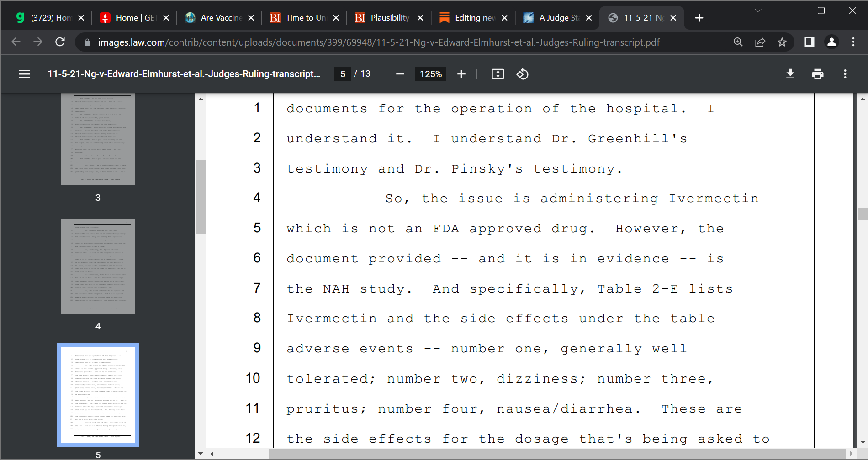This screenshot has width=868, height=460.
Task: Toggle the PDF sidebar menu icon
Action: tap(24, 74)
